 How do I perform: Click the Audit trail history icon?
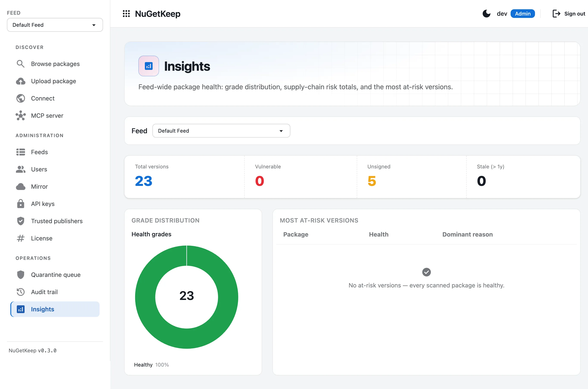(x=20, y=292)
